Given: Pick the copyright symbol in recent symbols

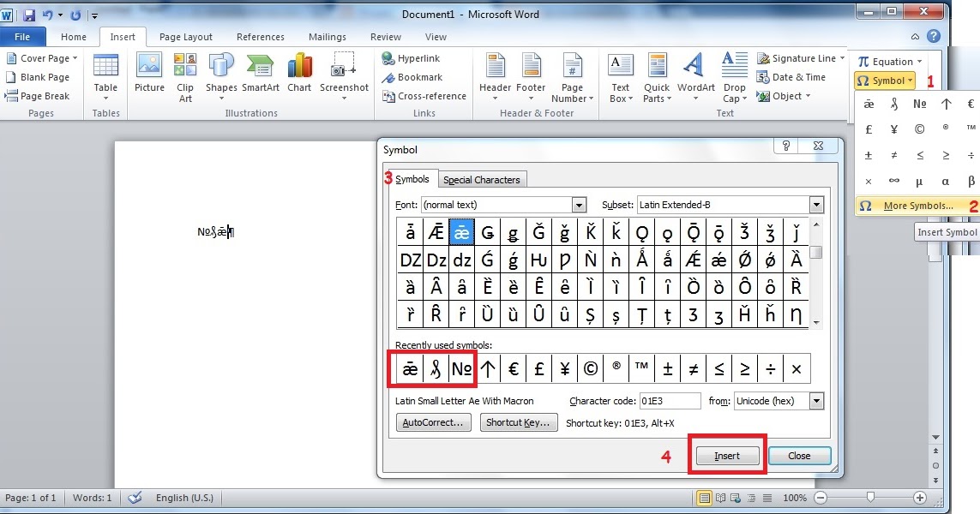Looking at the screenshot, I should [591, 369].
